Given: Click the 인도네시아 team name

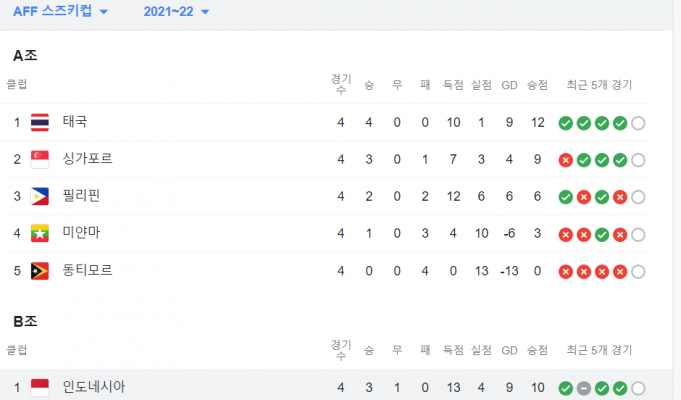Looking at the screenshot, I should pos(95,387).
